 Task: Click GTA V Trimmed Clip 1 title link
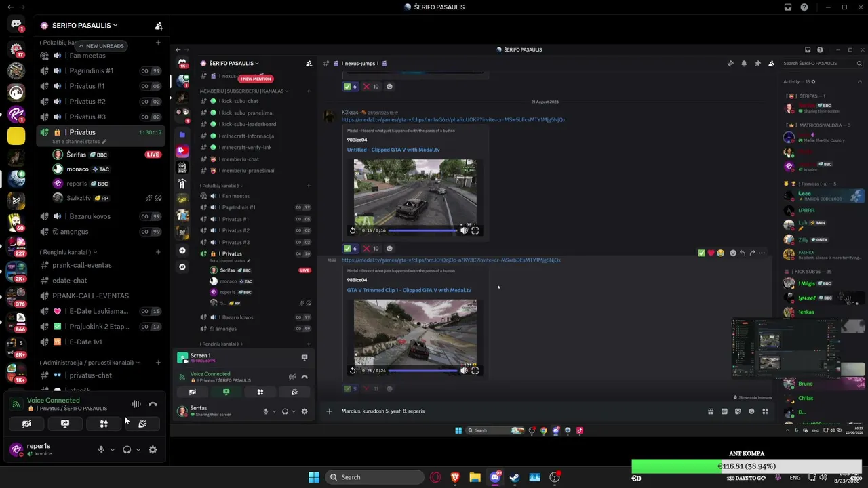click(x=409, y=290)
